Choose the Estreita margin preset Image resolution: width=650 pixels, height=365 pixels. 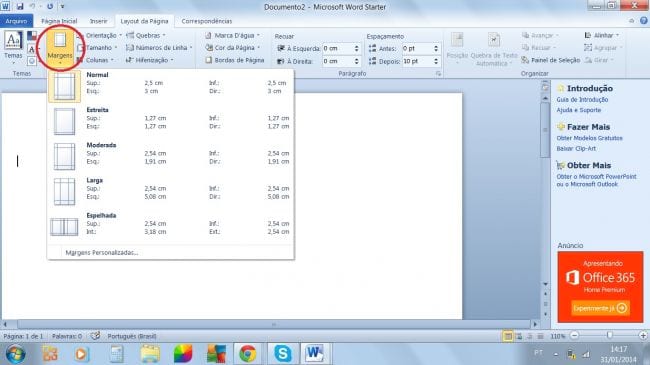tap(170, 121)
